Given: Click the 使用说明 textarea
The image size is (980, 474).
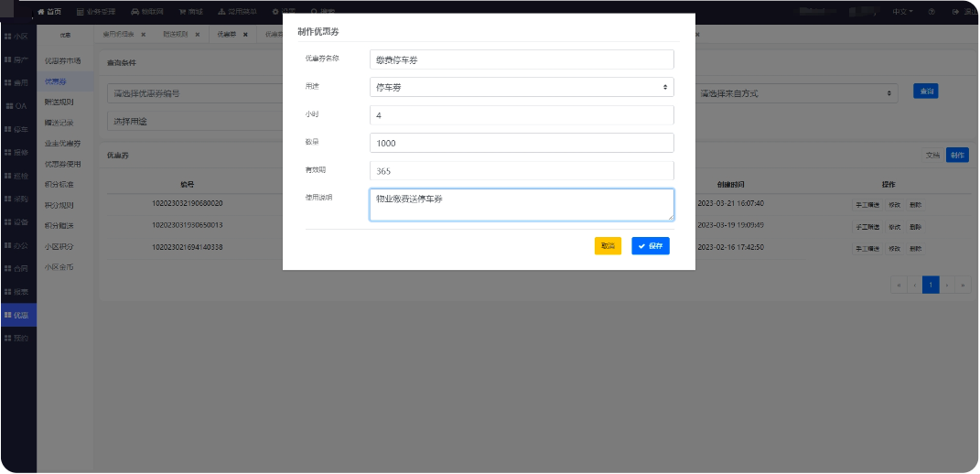Looking at the screenshot, I should [522, 205].
